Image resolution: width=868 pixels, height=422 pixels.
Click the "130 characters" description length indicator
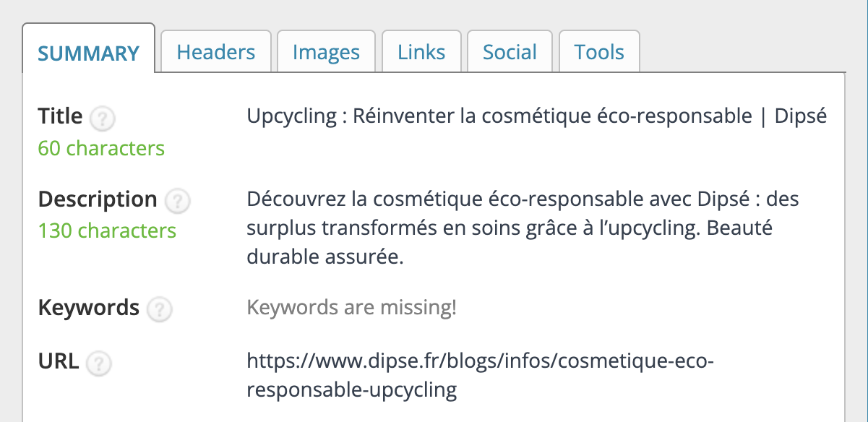pyautogui.click(x=107, y=231)
